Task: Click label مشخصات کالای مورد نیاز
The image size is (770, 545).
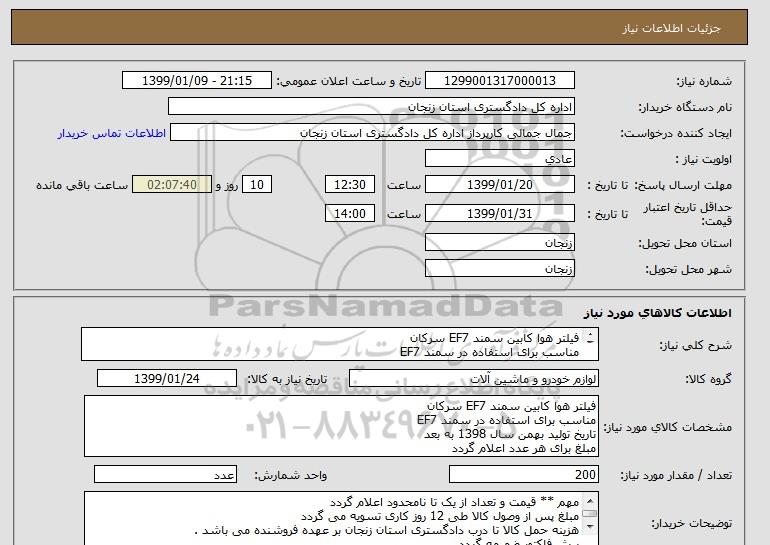Action: click(x=667, y=427)
